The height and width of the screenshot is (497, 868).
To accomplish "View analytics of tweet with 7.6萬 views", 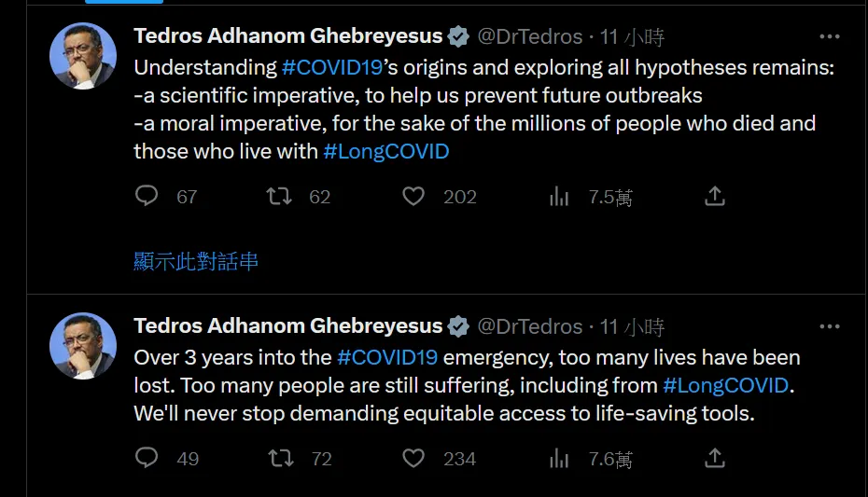I will pos(559,458).
